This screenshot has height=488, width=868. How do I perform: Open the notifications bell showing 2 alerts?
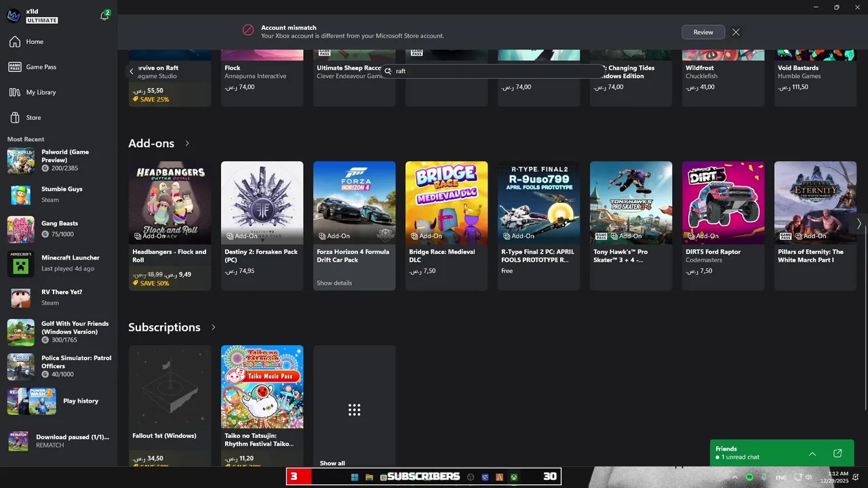click(x=105, y=16)
